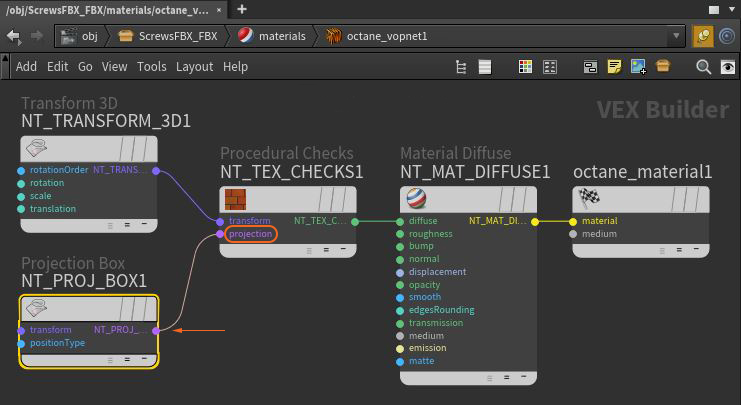The image size is (741, 405).
Task: Click the tree view list icon
Action: 461,67
